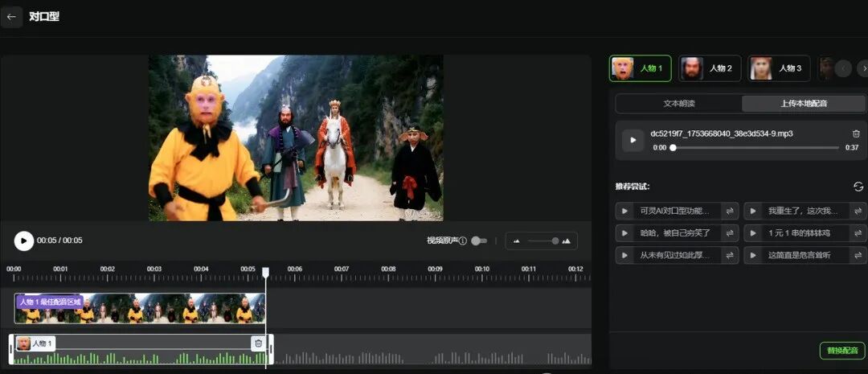Click the audio clip's left trim handle
Image resolution: width=868 pixels, height=374 pixels.
(x=11, y=350)
